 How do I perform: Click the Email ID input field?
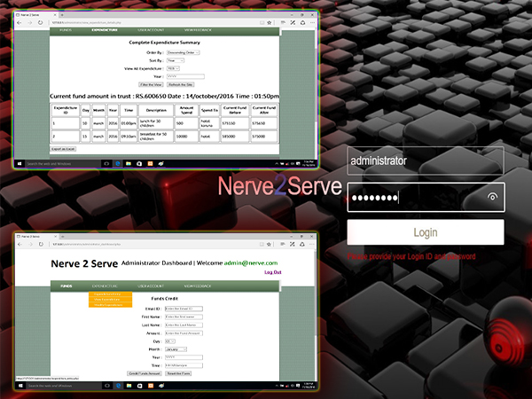pyautogui.click(x=184, y=309)
